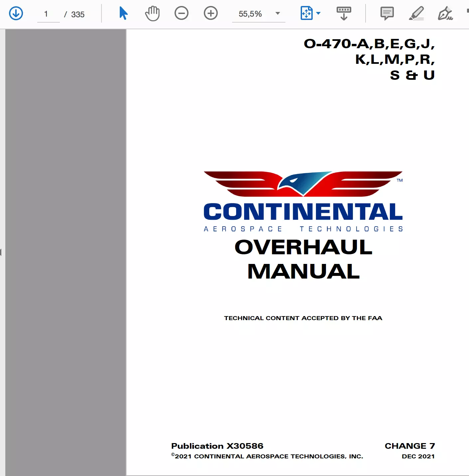Image resolution: width=469 pixels, height=476 pixels.
Task: Click the 'DEC 2021' date text
Action: (x=418, y=456)
